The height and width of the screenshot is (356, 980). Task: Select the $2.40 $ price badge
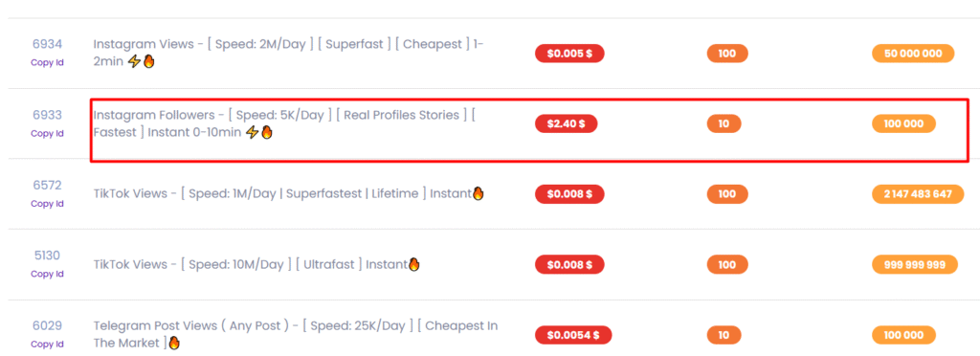coord(566,123)
